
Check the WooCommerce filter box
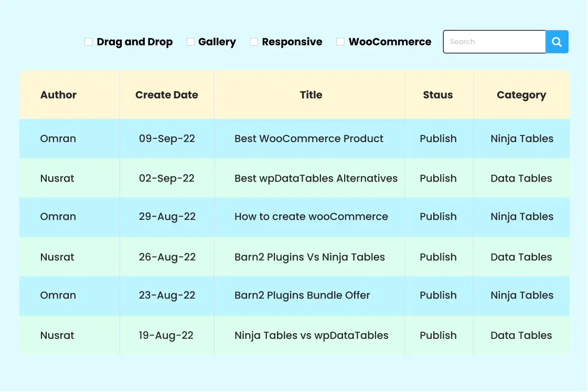point(340,42)
